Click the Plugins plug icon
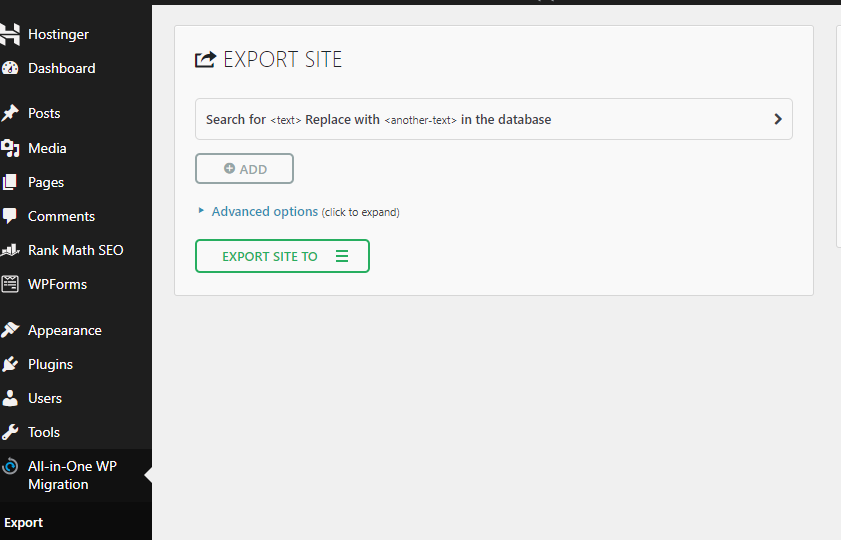The height and width of the screenshot is (540, 841). (x=10, y=364)
